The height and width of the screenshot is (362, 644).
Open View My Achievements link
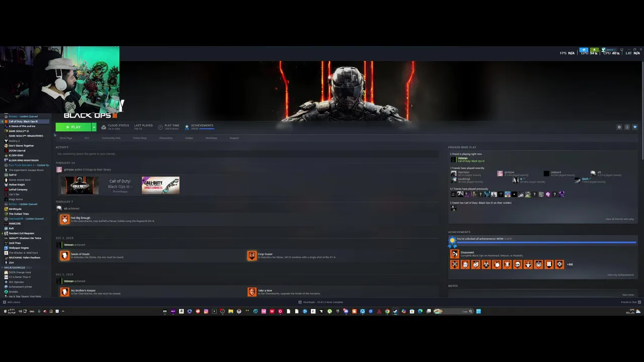pyautogui.click(x=620, y=275)
